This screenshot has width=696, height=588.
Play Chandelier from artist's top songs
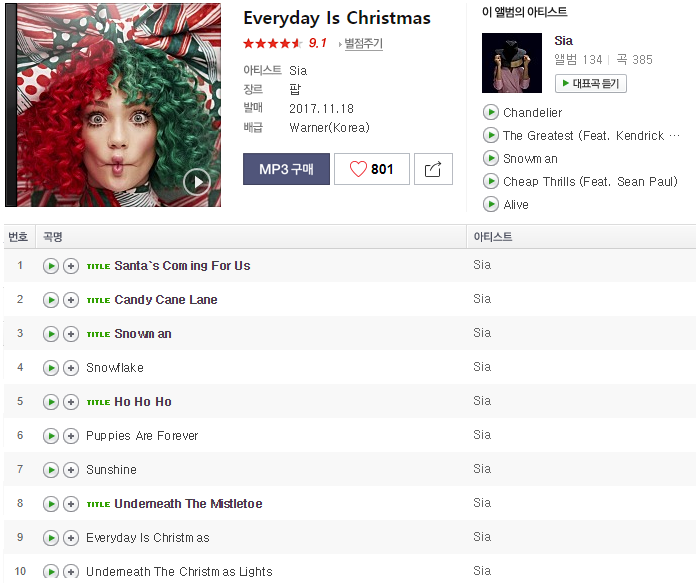click(x=490, y=112)
